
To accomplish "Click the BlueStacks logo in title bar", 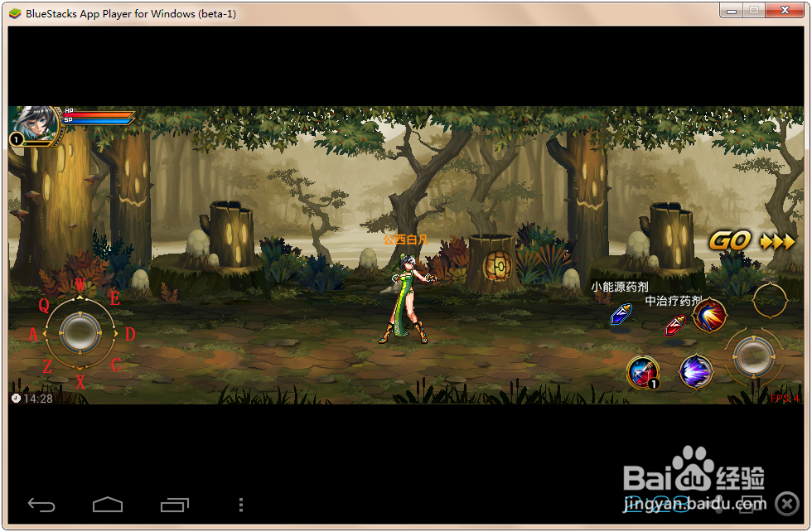I will click(16, 14).
